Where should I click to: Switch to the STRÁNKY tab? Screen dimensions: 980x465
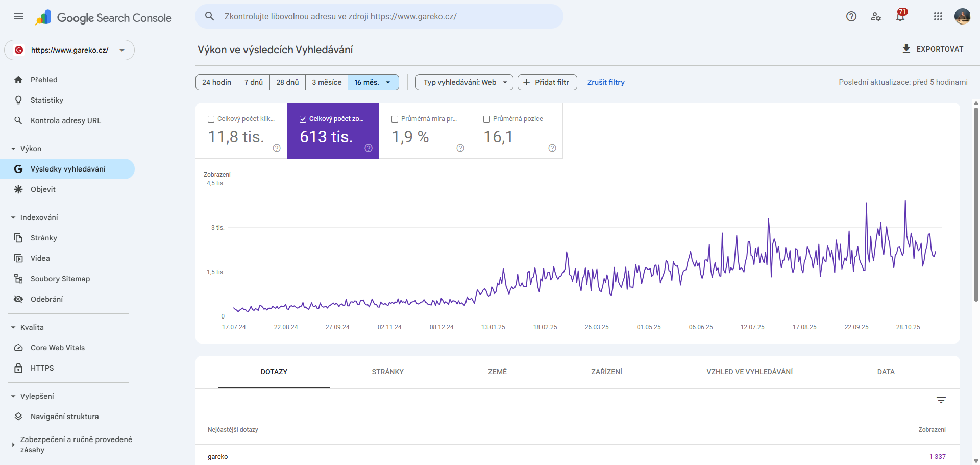387,372
